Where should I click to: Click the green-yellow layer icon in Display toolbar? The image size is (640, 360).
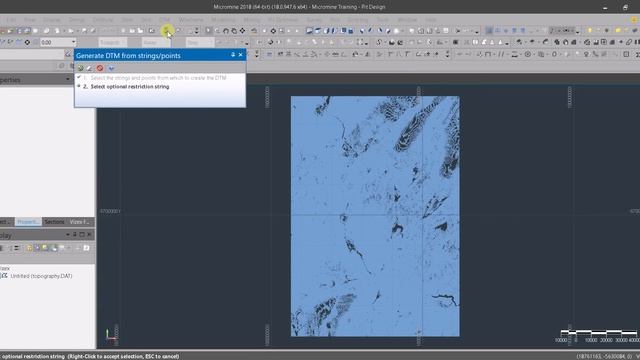(x=45, y=248)
